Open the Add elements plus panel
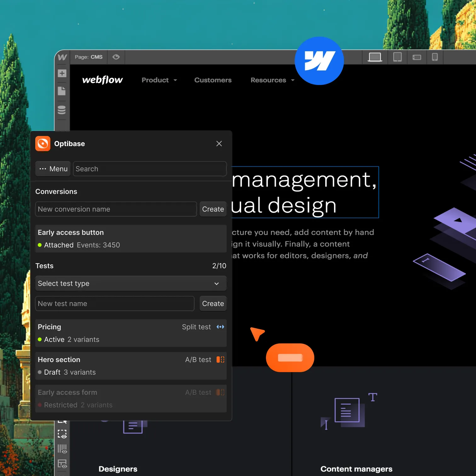476x476 pixels. 62,73
